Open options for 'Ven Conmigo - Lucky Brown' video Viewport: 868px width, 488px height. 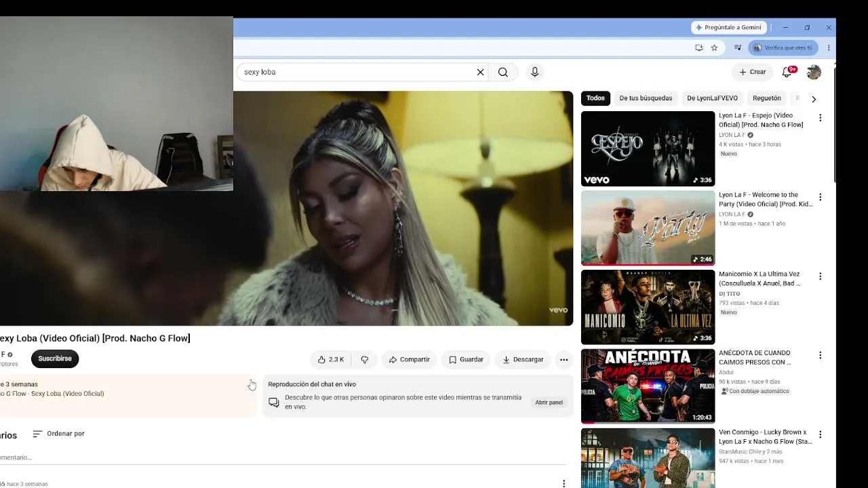820,434
